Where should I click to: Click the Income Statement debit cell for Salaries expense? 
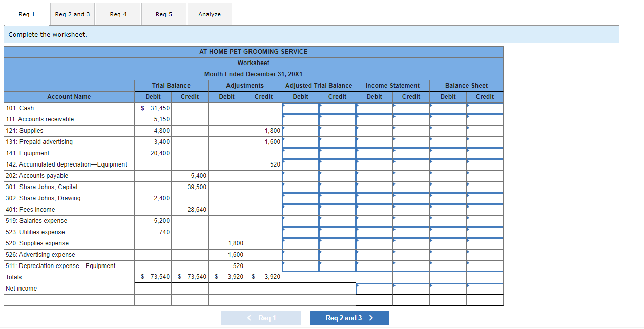[x=374, y=220]
